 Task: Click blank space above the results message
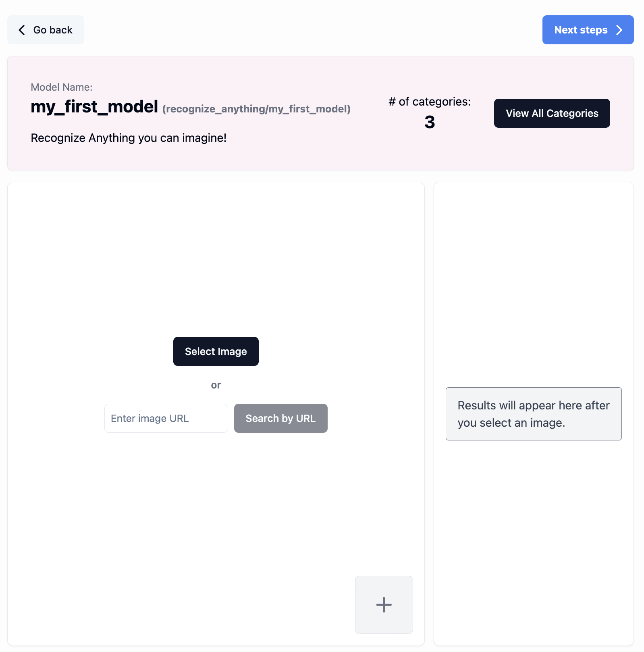click(533, 282)
